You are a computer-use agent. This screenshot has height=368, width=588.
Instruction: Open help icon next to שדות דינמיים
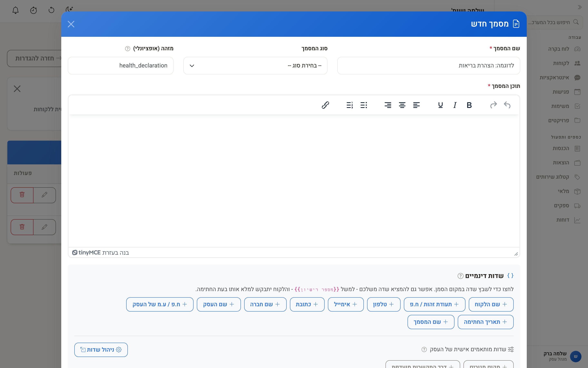click(x=460, y=276)
